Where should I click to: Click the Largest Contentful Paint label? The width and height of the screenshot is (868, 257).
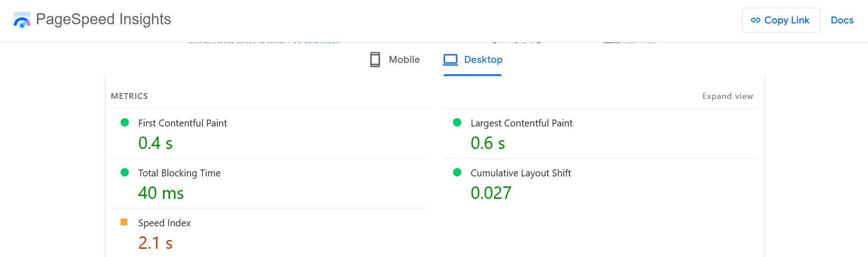[521, 123]
